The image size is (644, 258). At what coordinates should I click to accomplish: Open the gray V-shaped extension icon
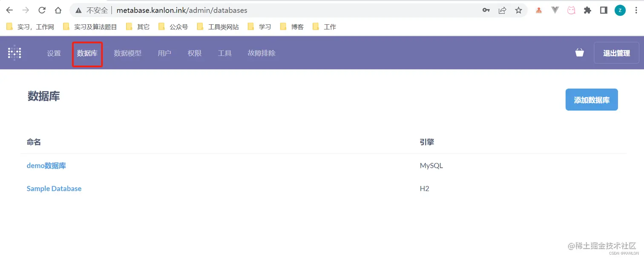pos(555,10)
